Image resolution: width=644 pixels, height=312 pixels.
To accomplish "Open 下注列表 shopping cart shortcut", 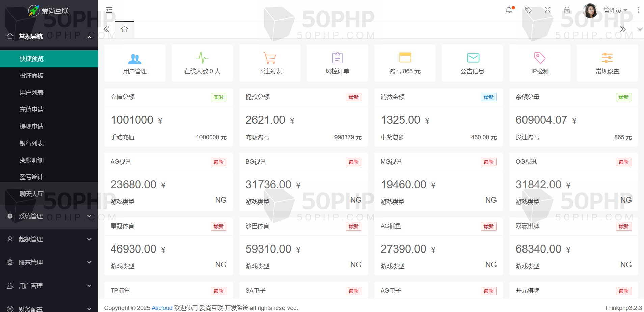I will [x=270, y=63].
